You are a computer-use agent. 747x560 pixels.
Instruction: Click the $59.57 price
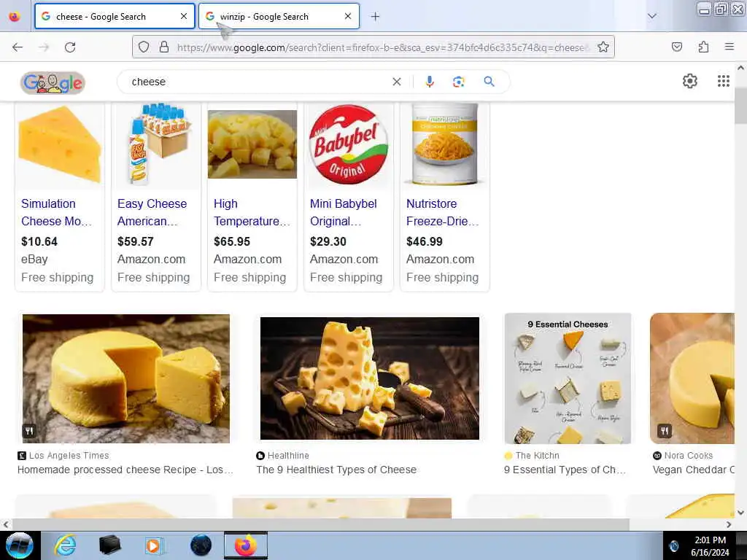click(135, 241)
